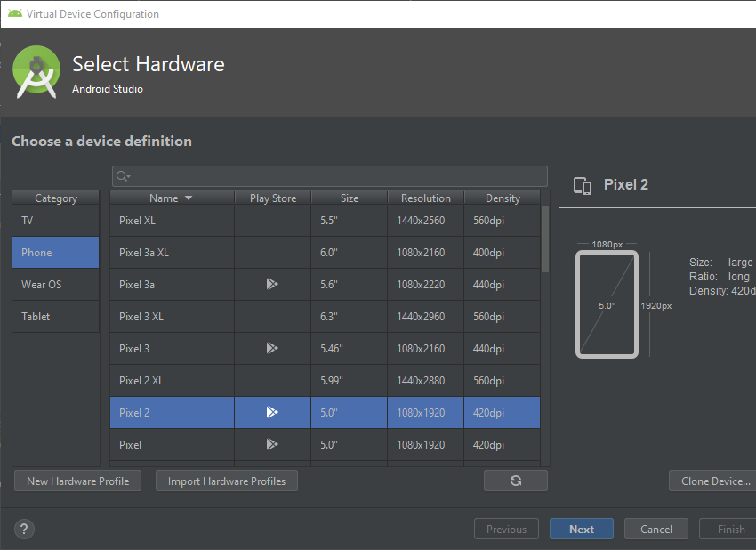Click the 6.3" size cell

point(350,317)
